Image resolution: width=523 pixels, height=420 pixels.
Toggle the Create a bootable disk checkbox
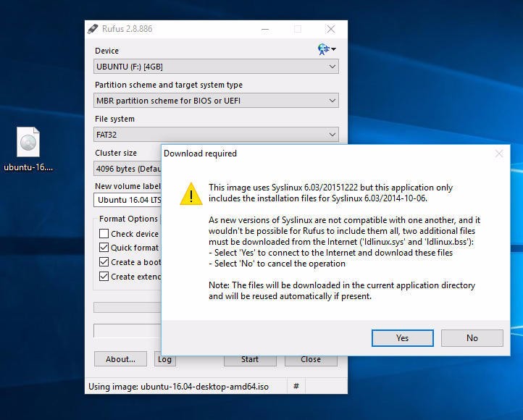point(104,262)
